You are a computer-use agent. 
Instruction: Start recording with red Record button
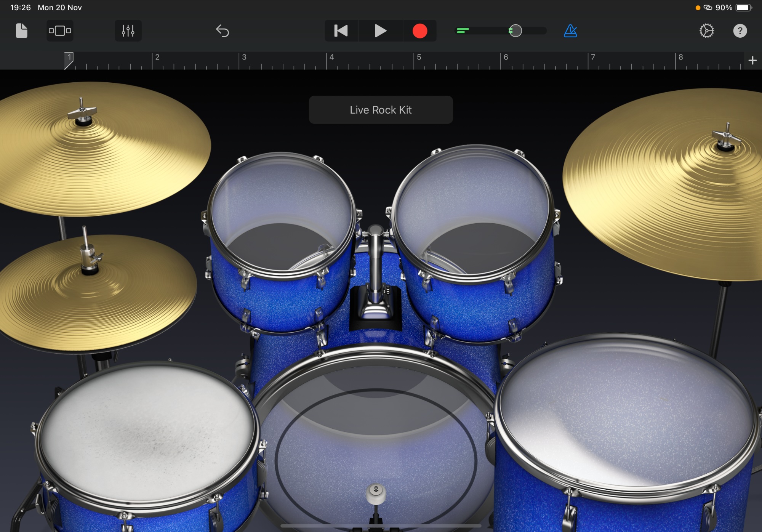point(420,31)
